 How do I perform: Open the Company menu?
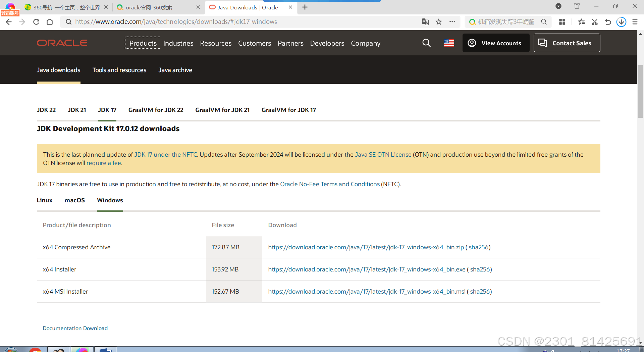click(x=366, y=43)
